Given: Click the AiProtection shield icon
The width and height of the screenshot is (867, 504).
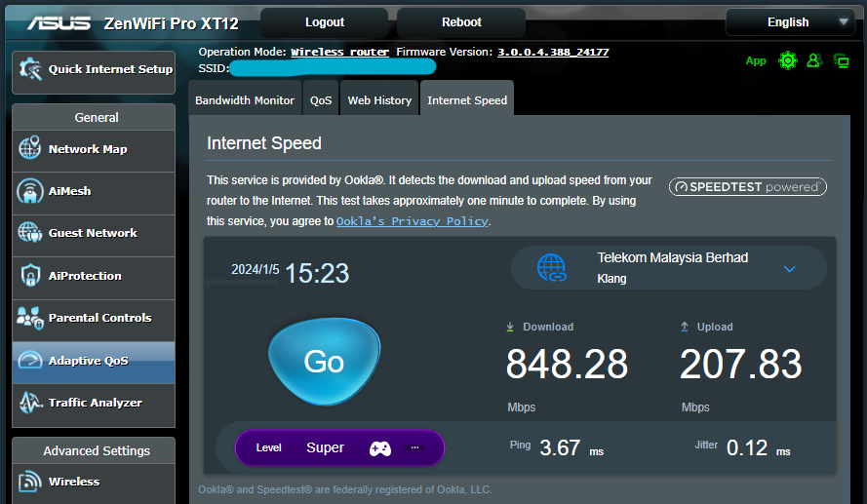Looking at the screenshot, I should 30,275.
